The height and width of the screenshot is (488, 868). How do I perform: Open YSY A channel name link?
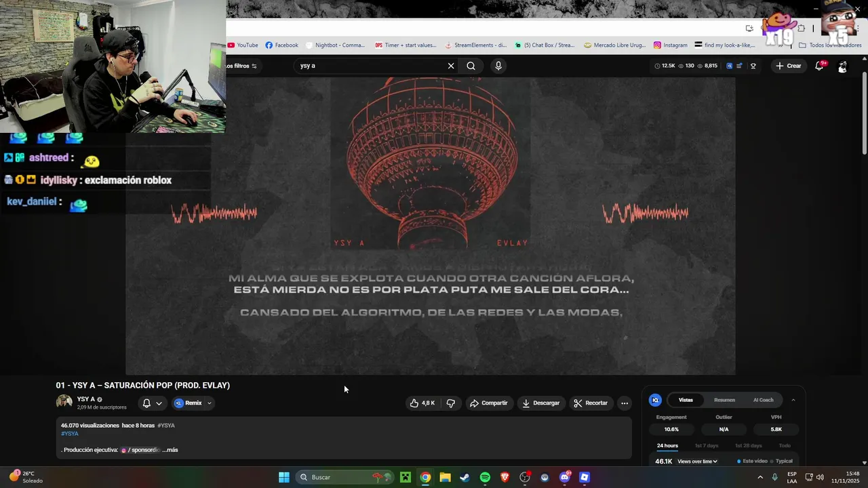coord(85,399)
